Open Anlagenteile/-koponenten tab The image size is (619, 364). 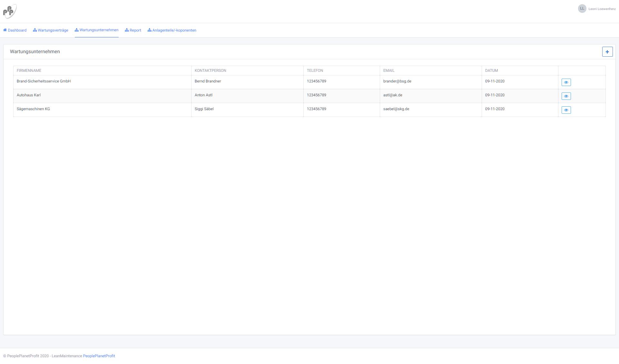172,30
